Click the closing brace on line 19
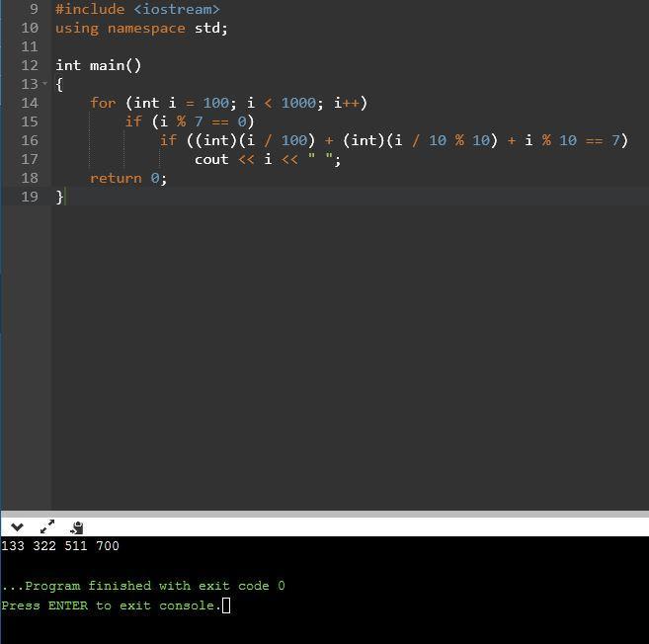 click(x=59, y=197)
